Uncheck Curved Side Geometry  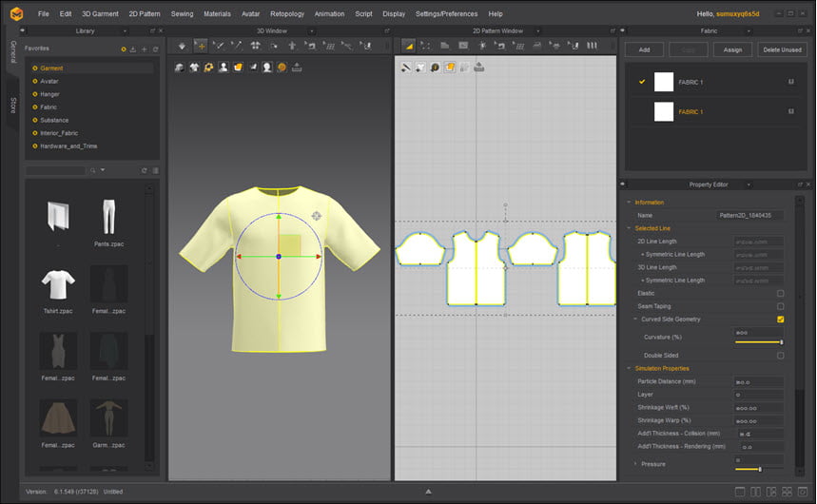point(780,320)
